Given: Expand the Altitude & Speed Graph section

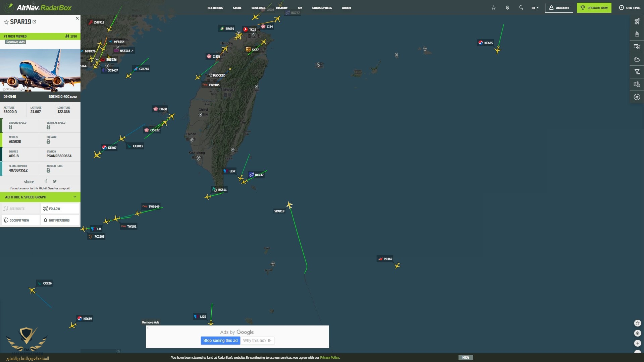Looking at the screenshot, I should click(40, 197).
